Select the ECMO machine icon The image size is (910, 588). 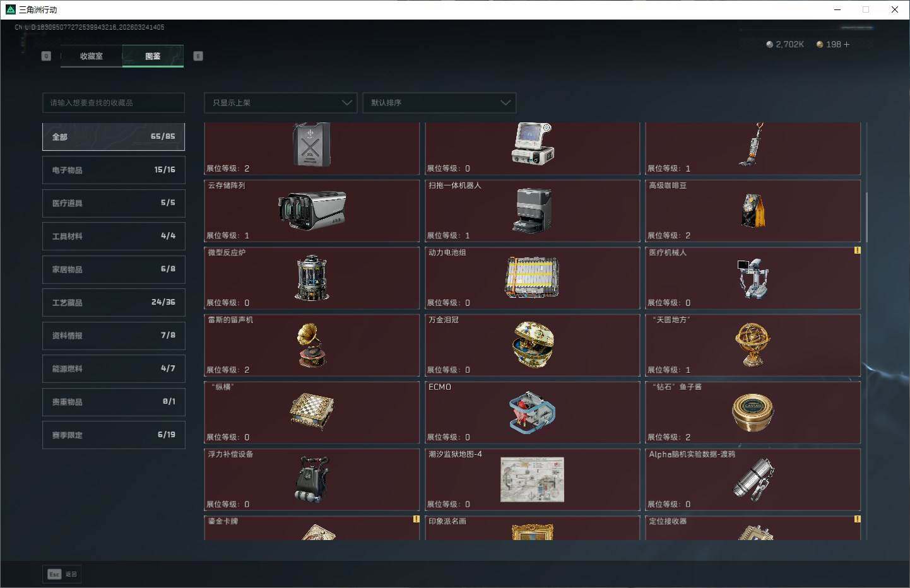tap(533, 412)
